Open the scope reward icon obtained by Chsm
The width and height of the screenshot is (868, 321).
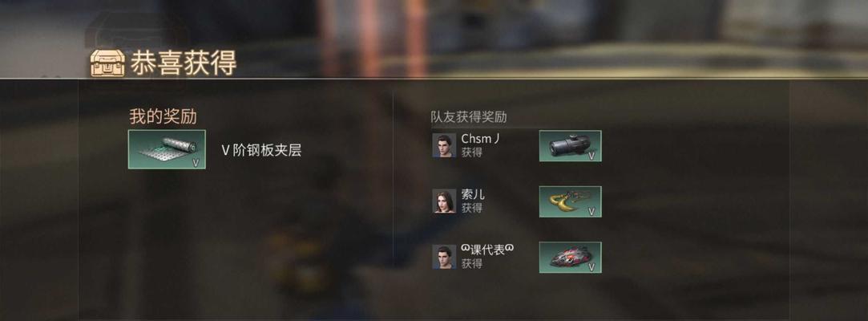[x=570, y=146]
